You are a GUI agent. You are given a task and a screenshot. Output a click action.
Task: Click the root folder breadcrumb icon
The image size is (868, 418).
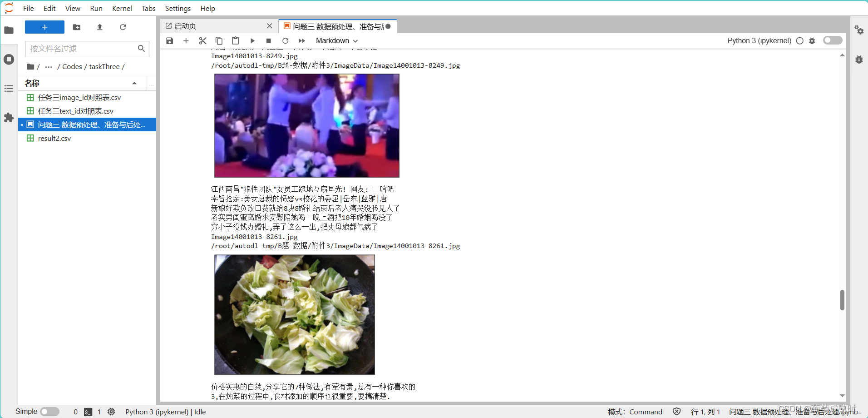[30, 67]
